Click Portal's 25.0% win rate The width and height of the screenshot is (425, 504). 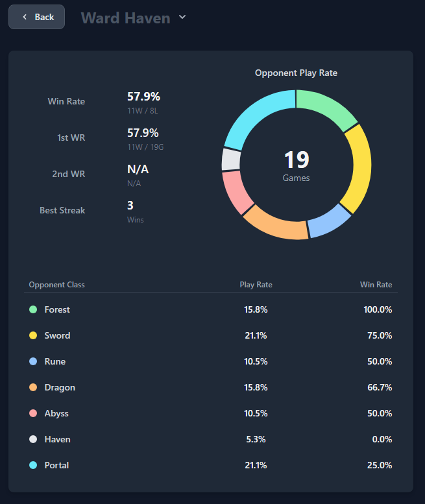(380, 465)
